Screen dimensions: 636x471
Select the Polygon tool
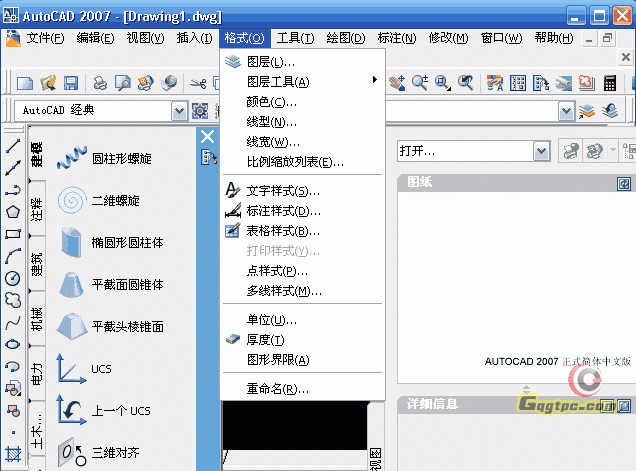(13, 212)
